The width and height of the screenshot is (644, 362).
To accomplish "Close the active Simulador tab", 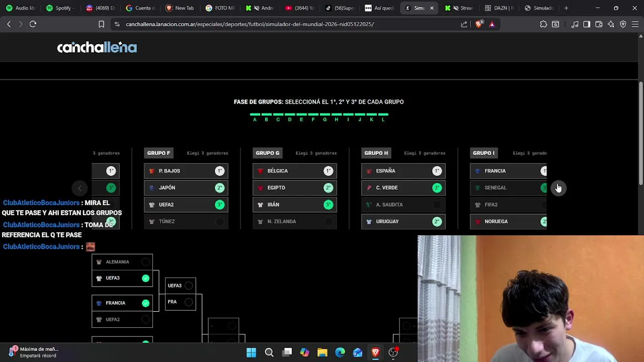I will 431,8.
